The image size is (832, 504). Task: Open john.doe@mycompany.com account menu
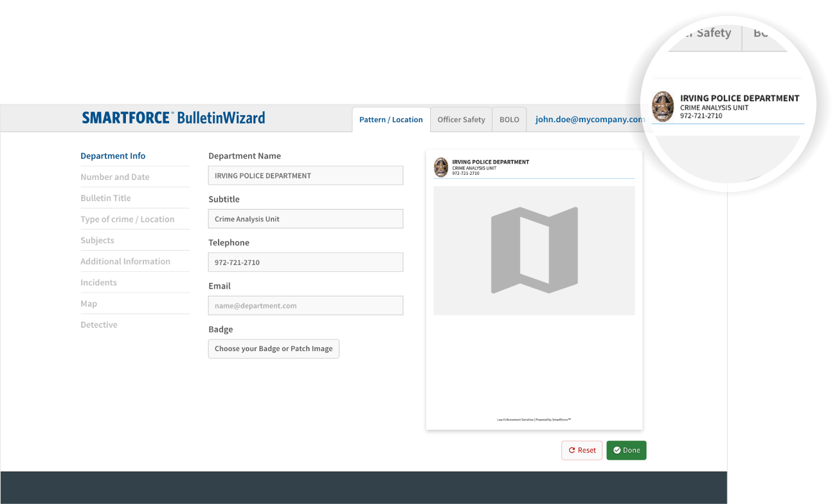point(590,120)
